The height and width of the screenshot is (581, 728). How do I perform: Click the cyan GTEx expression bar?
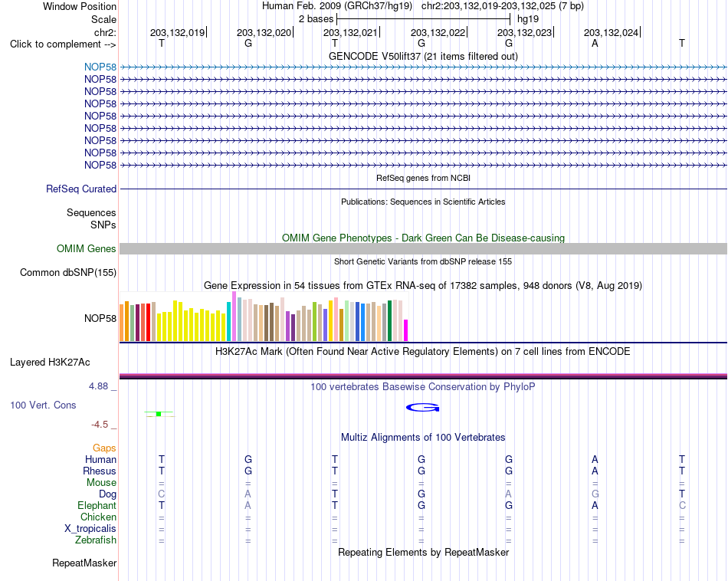(x=229, y=321)
